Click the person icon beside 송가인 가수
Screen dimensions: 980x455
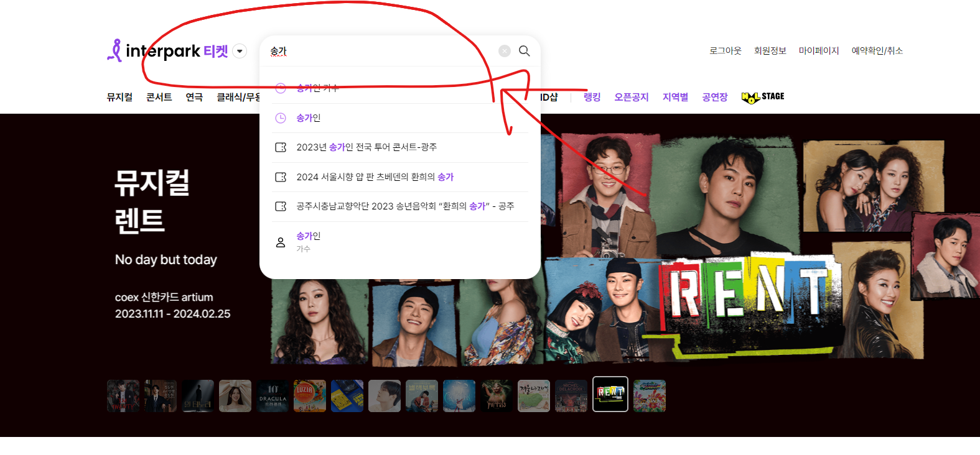pyautogui.click(x=281, y=242)
